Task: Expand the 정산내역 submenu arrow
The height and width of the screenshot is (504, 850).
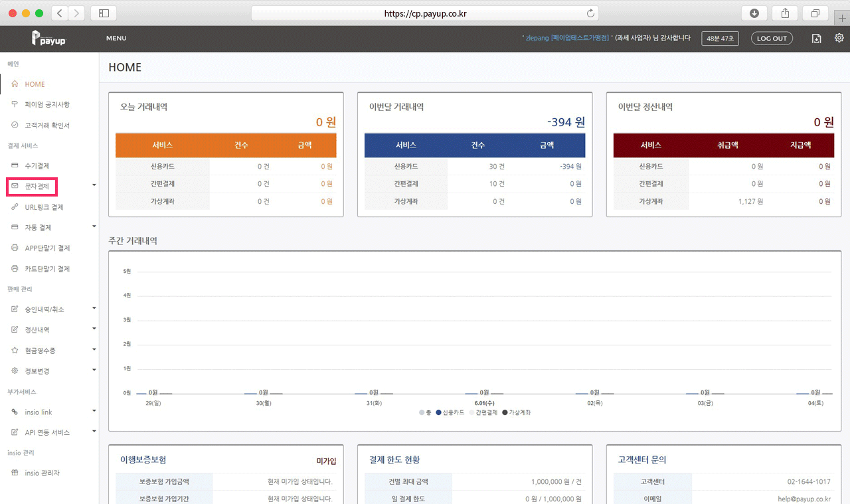Action: point(94,328)
